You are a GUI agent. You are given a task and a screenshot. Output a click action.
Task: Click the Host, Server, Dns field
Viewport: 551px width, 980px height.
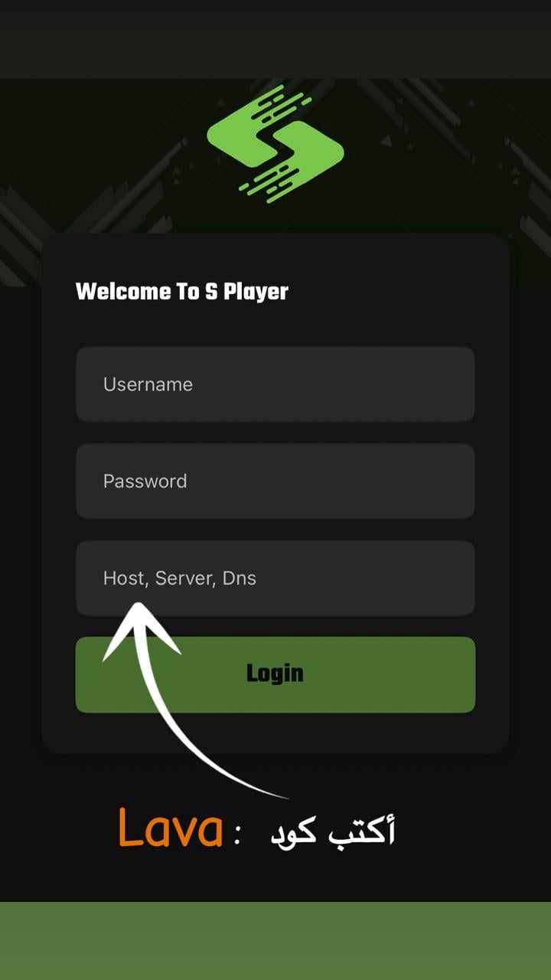tap(275, 578)
